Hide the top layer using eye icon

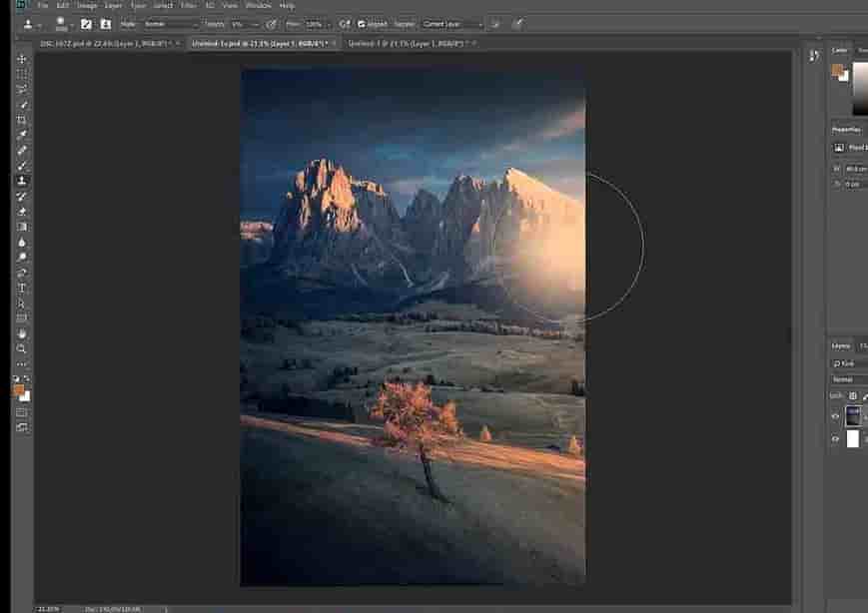click(836, 416)
